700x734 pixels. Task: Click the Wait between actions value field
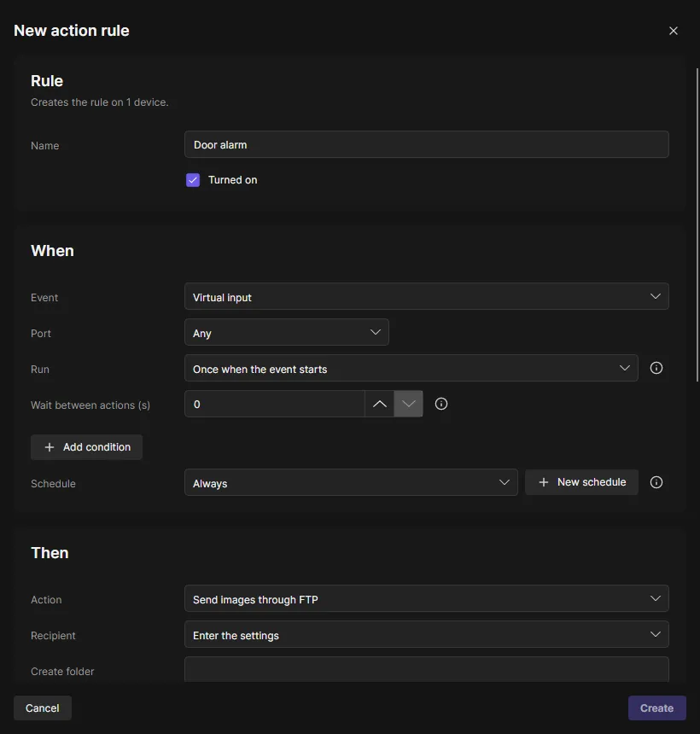[x=274, y=404]
